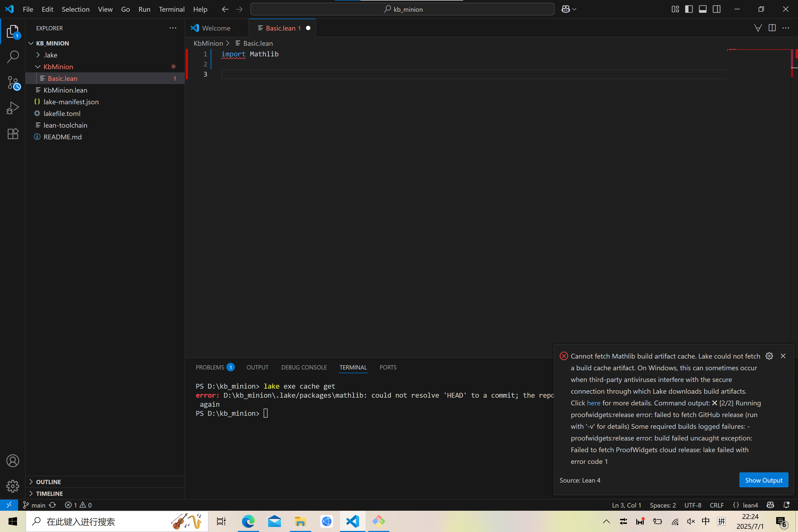The image size is (798, 532).
Task: Click the kb_minion command center search box
Action: point(402,9)
